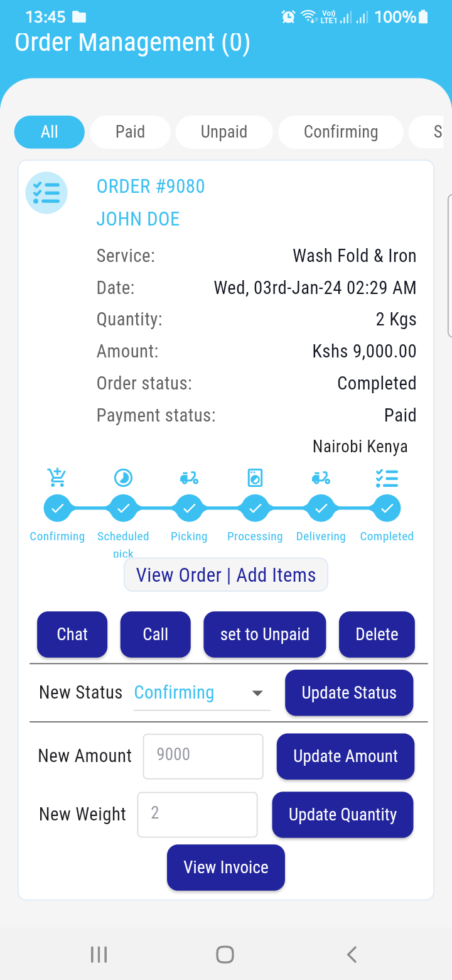Select the Confirming value in New Status
Viewport: 452px width, 980px height.
coord(175,693)
